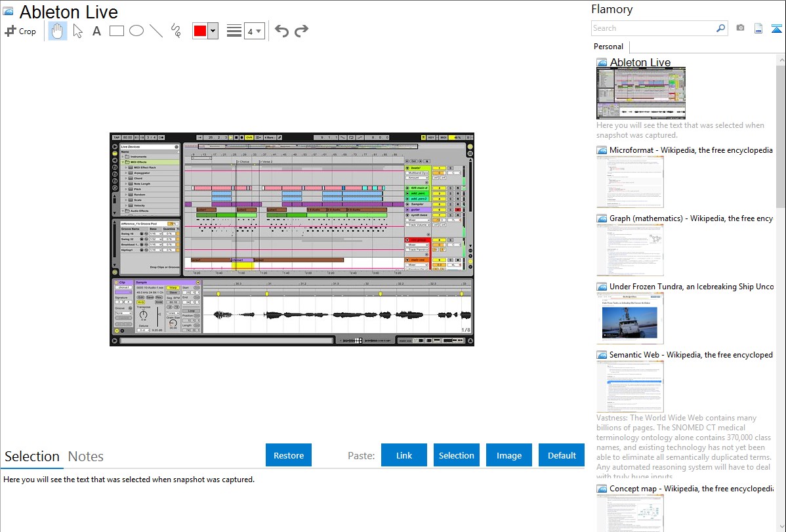This screenshot has height=532, width=786.
Task: Click the "Under Frozen Tundra" title
Action: pyautogui.click(x=692, y=287)
